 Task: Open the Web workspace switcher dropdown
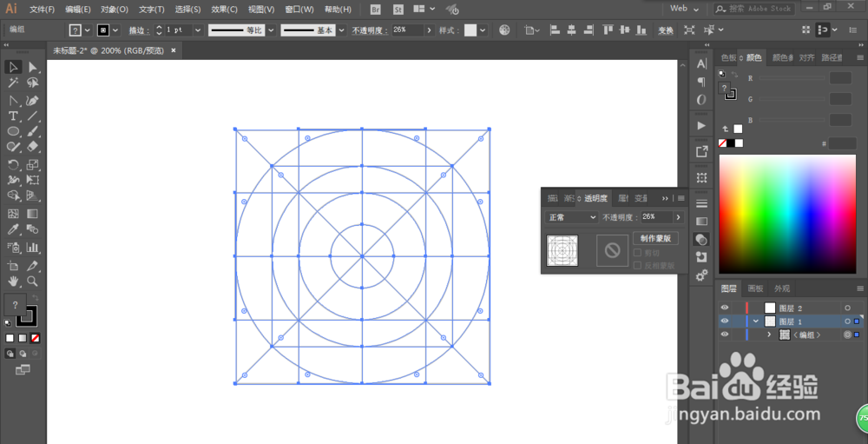click(x=684, y=9)
